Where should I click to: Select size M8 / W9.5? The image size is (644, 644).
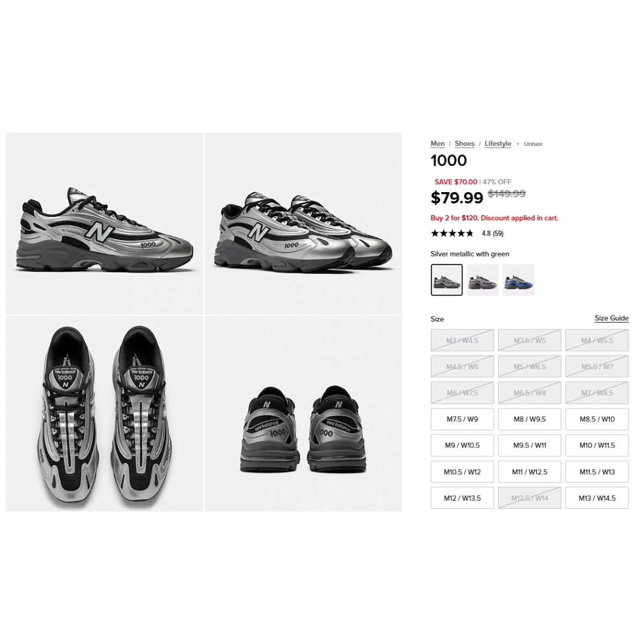530,419
